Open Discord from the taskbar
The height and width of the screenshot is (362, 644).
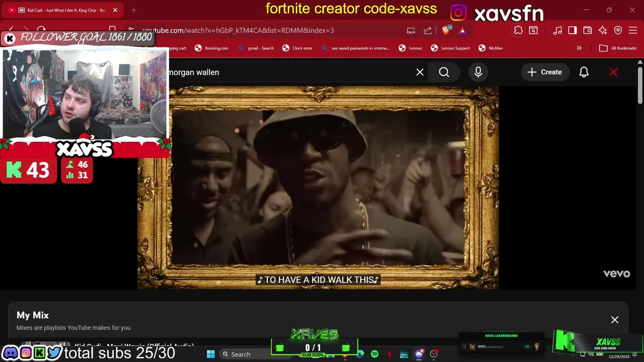(x=419, y=354)
